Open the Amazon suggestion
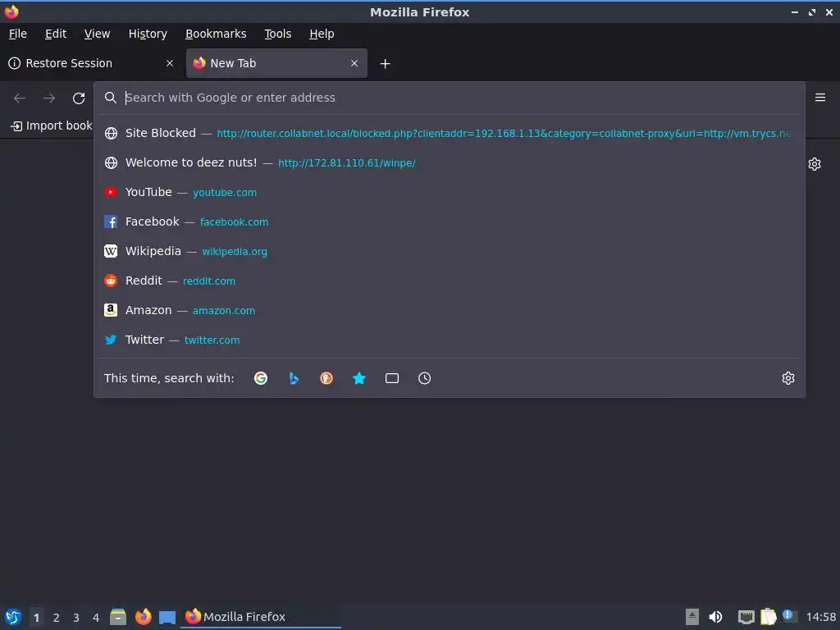The height and width of the screenshot is (630, 840). point(449,309)
